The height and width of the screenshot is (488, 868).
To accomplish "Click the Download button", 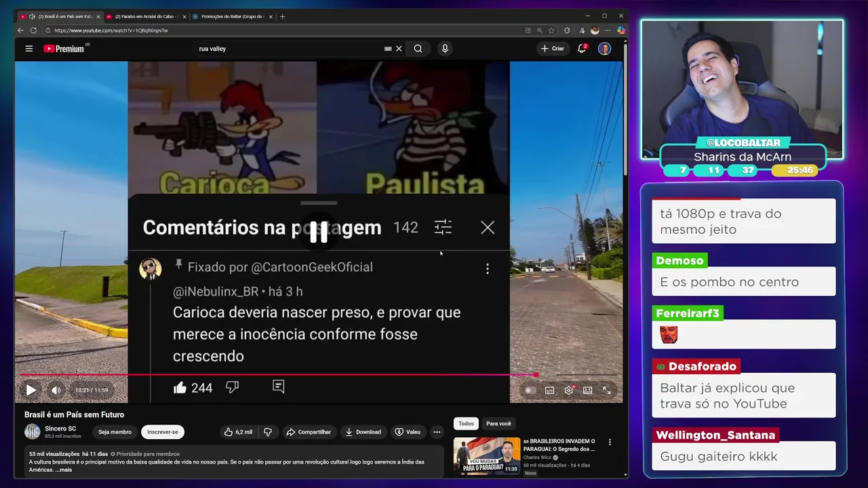I will [363, 432].
